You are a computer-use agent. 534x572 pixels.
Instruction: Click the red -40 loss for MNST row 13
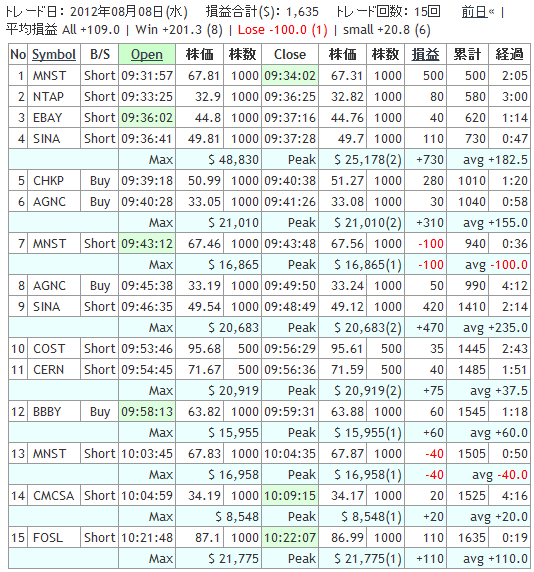pos(434,453)
